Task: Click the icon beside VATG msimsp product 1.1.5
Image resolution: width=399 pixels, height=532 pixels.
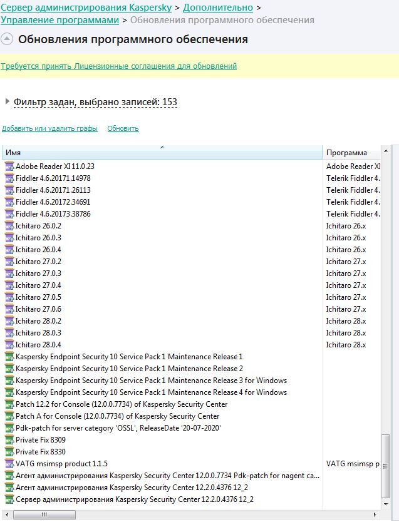Action: (x=9, y=463)
